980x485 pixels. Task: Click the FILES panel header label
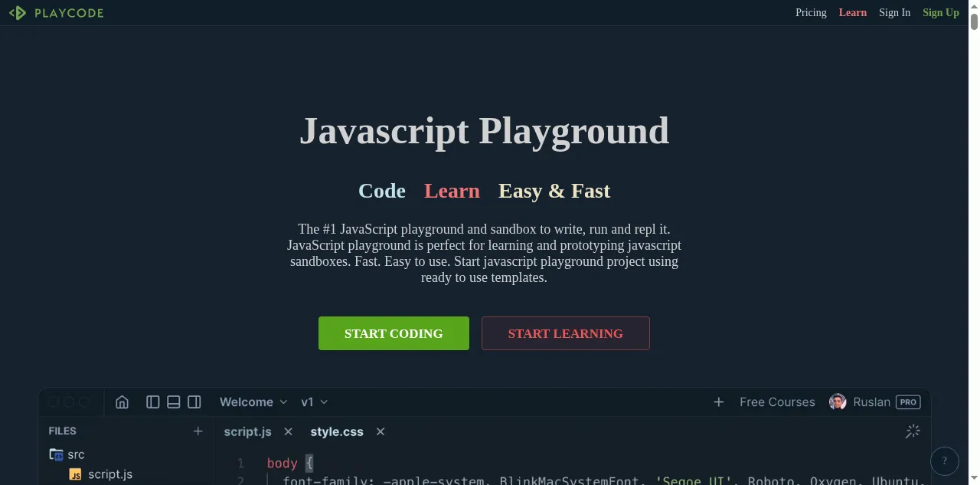(62, 431)
